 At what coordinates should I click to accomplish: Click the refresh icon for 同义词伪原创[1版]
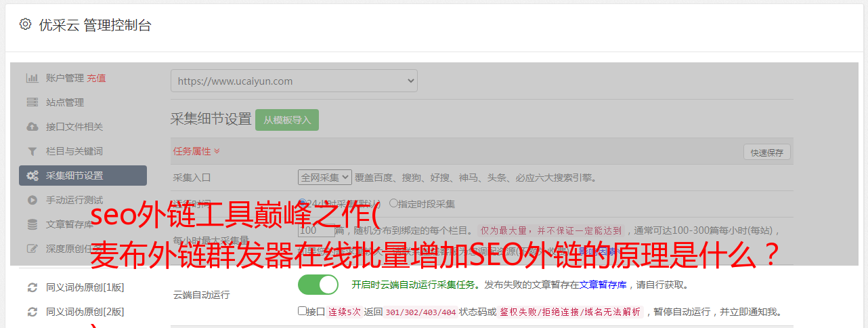coord(32,287)
